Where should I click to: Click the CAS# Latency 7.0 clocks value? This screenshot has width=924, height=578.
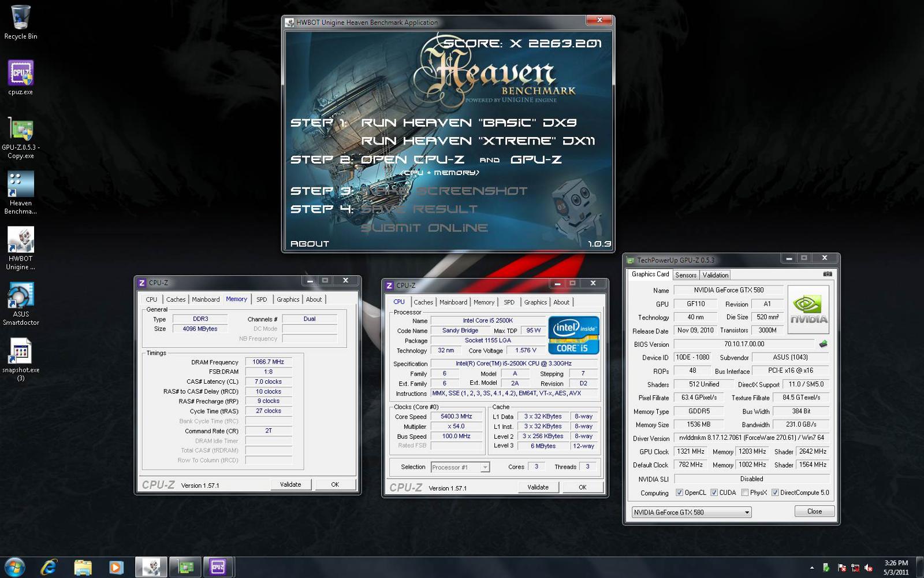click(268, 381)
